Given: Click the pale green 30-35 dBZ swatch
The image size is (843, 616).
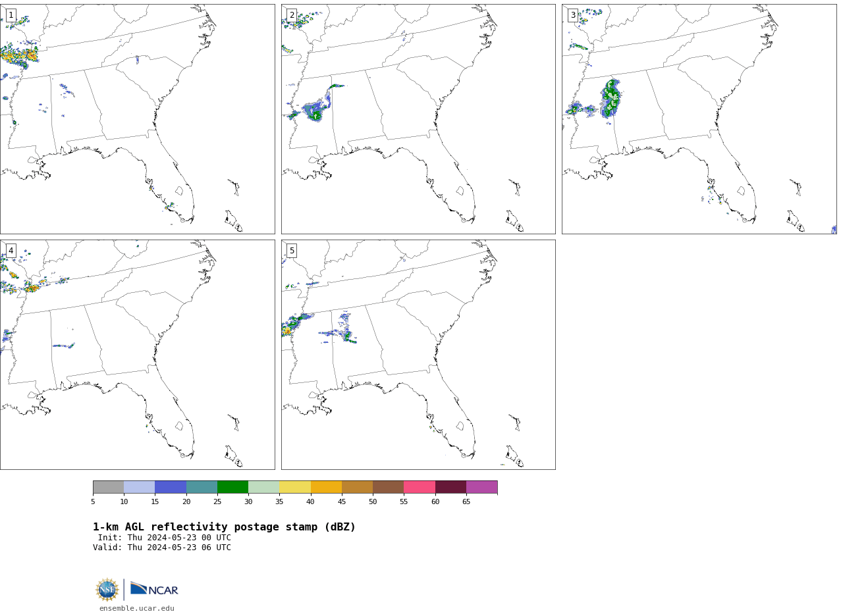Looking at the screenshot, I should 263,487.
